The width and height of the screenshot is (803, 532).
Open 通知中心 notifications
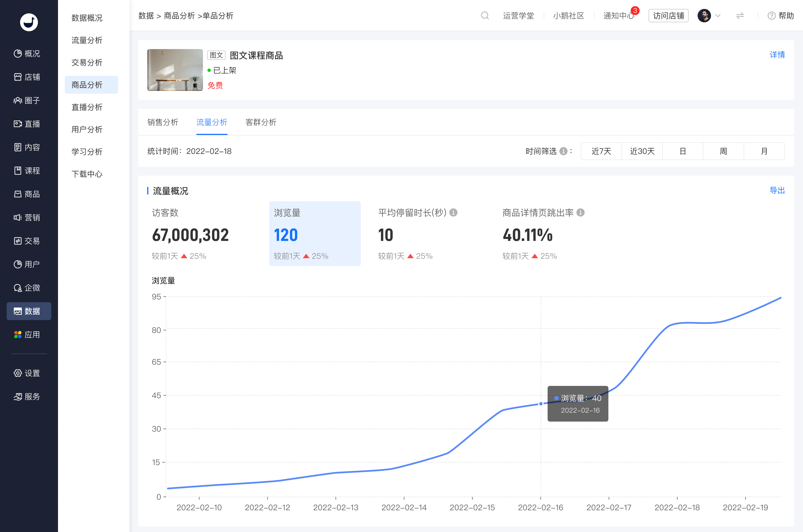coord(619,16)
